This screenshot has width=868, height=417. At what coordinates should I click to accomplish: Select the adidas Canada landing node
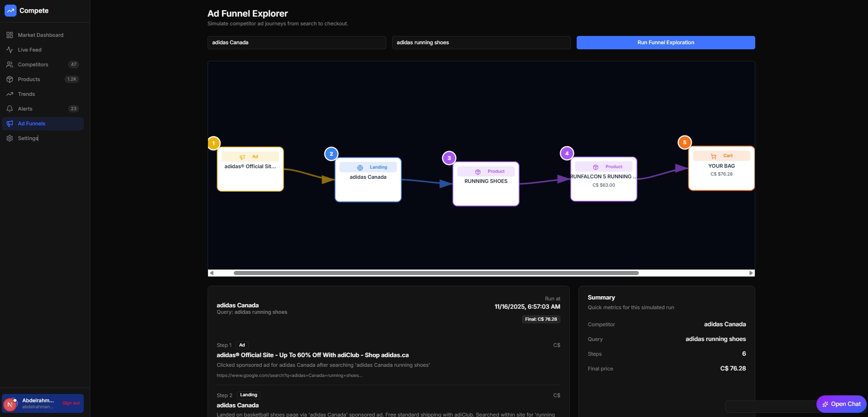click(368, 180)
